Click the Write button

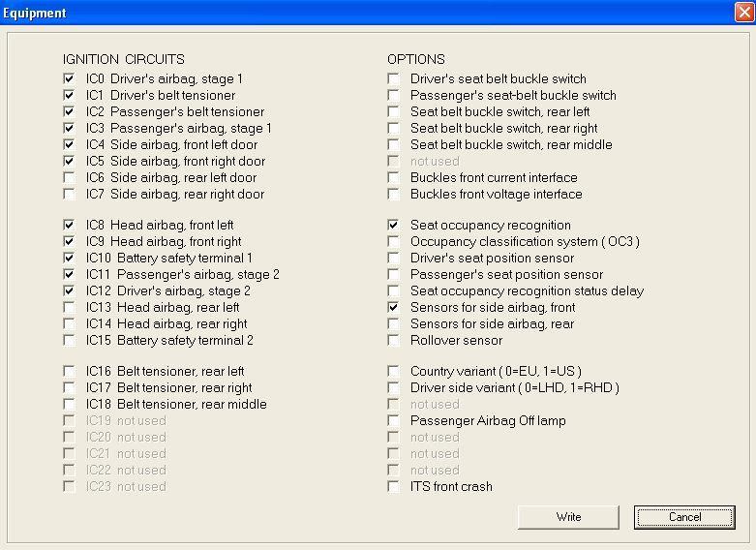coord(568,517)
